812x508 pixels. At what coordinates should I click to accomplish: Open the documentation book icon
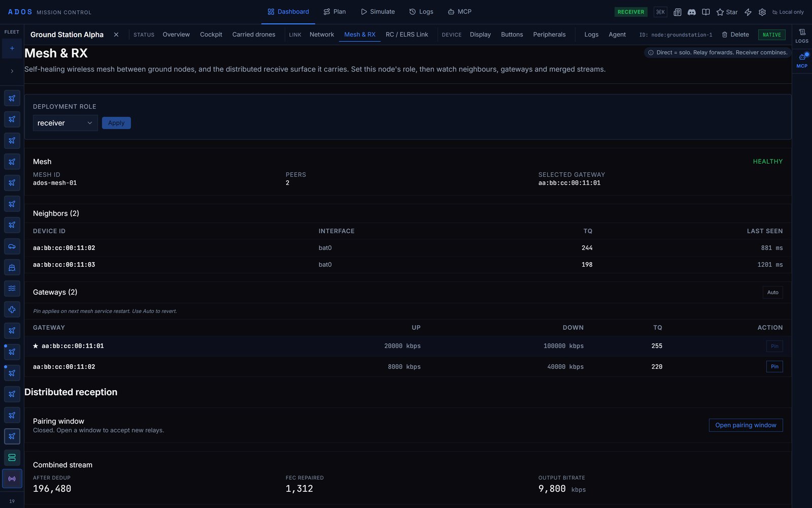tap(706, 12)
